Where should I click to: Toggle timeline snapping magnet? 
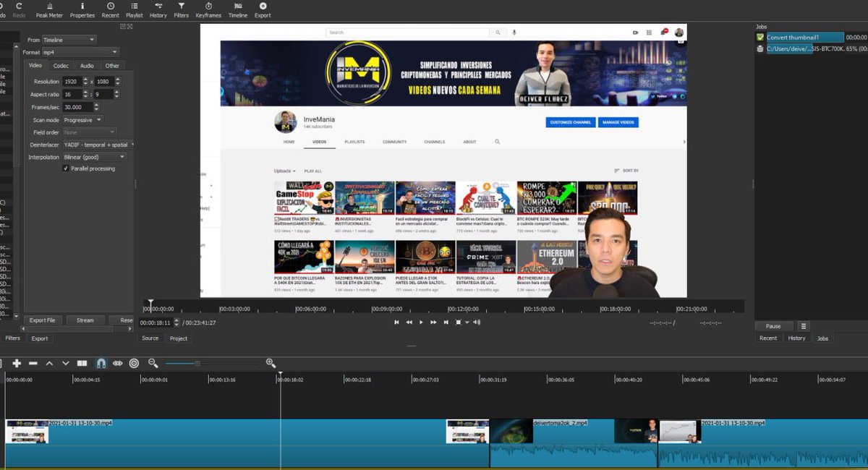coord(101,363)
